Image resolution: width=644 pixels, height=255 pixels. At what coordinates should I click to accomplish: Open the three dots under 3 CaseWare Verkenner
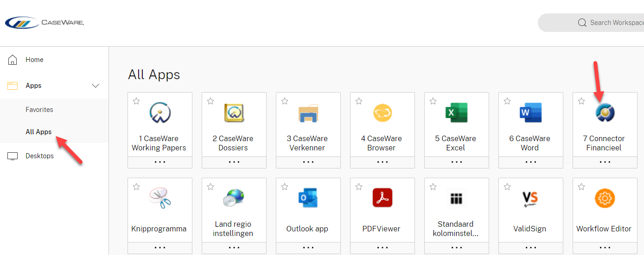308,162
